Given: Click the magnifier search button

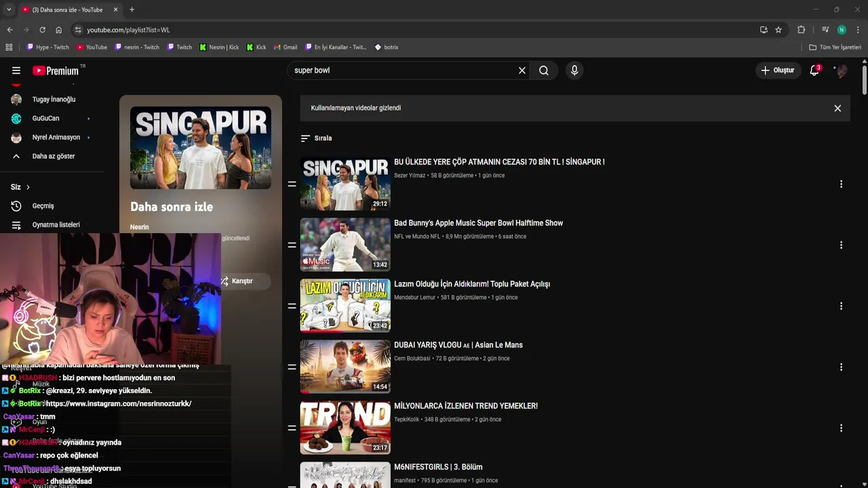Looking at the screenshot, I should [544, 70].
